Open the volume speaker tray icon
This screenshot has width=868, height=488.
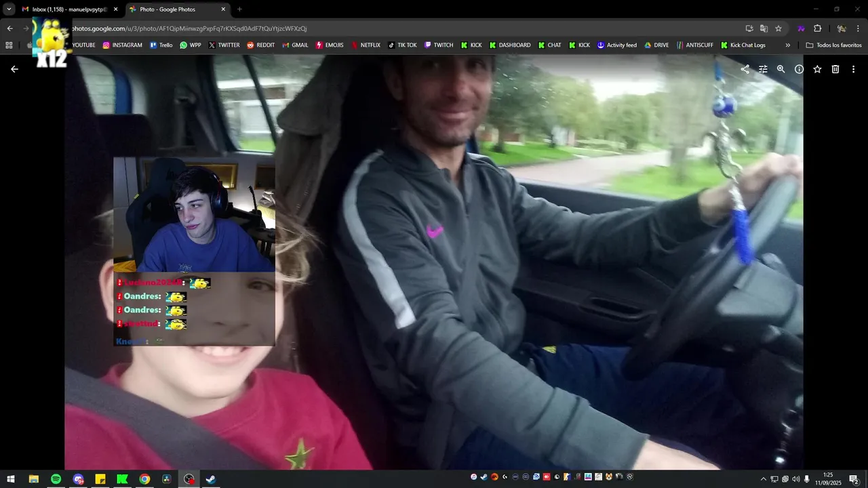(x=795, y=479)
